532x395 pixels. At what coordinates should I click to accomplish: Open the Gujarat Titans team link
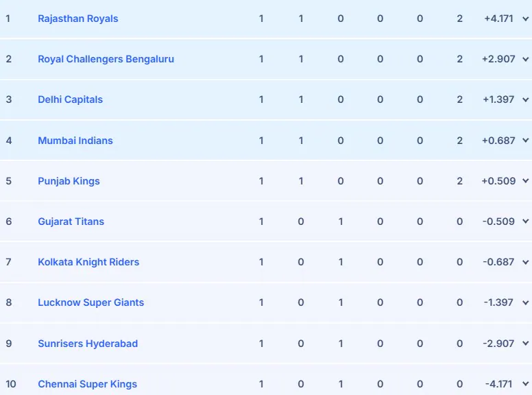[x=71, y=222]
